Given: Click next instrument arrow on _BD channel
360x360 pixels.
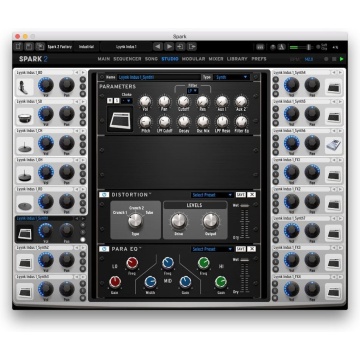Looking at the screenshot, I should point(82,72).
